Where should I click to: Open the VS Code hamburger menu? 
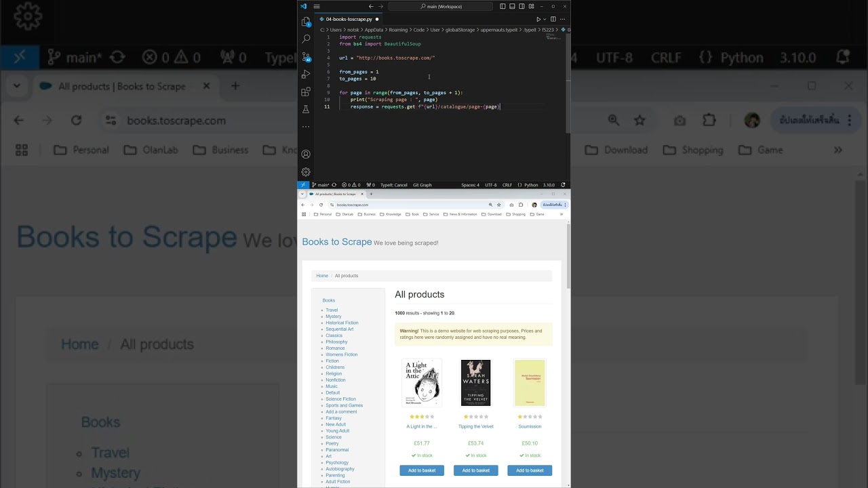(317, 6)
